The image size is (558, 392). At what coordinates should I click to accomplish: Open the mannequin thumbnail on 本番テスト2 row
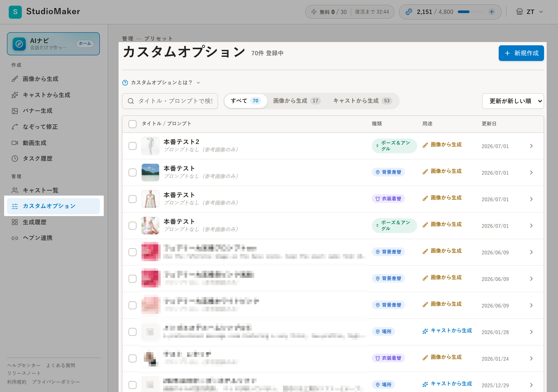coord(150,146)
